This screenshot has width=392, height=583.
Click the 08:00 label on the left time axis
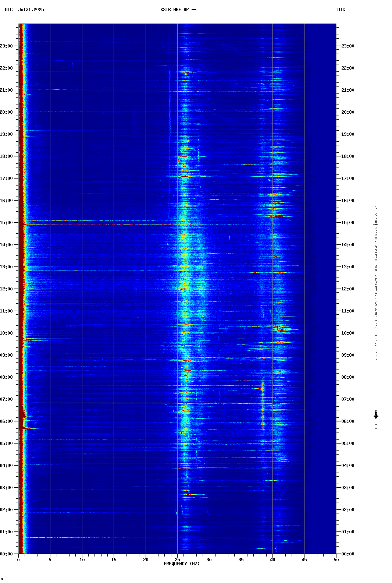6,377
